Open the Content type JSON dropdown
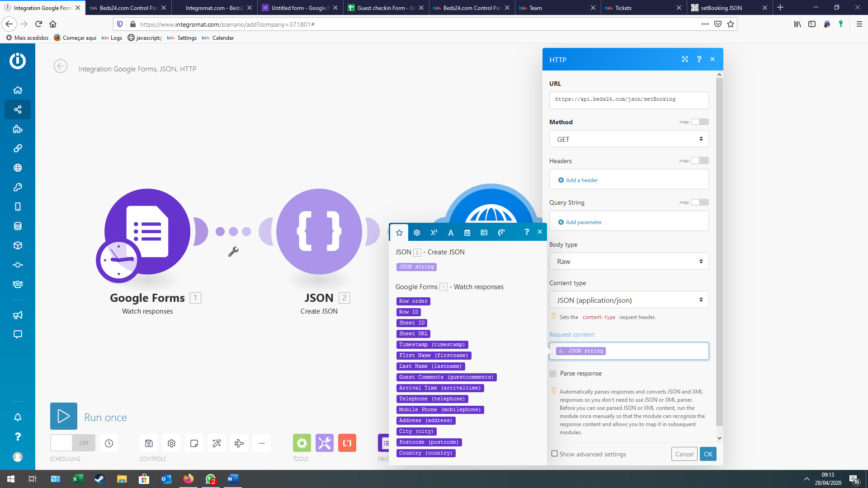The image size is (868, 488). point(629,300)
